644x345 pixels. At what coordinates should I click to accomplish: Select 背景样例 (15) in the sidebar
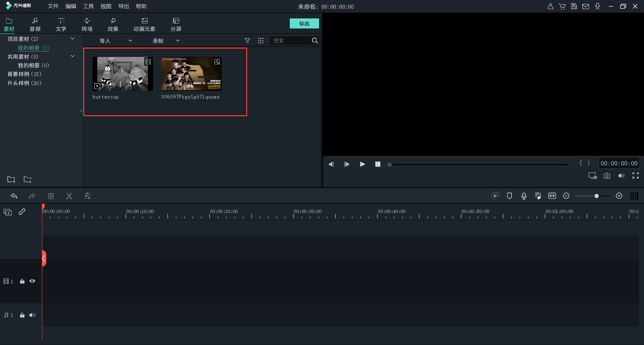pos(24,74)
